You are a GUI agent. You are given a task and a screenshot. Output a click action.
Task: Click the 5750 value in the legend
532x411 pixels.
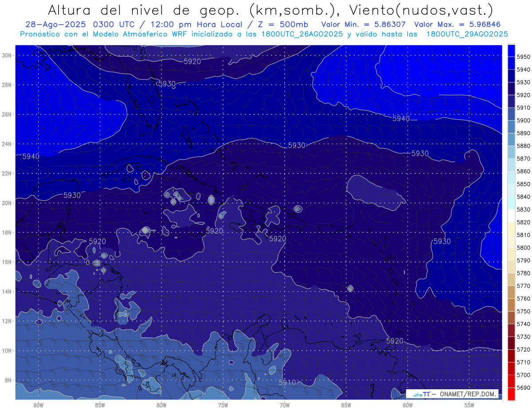coord(524,311)
